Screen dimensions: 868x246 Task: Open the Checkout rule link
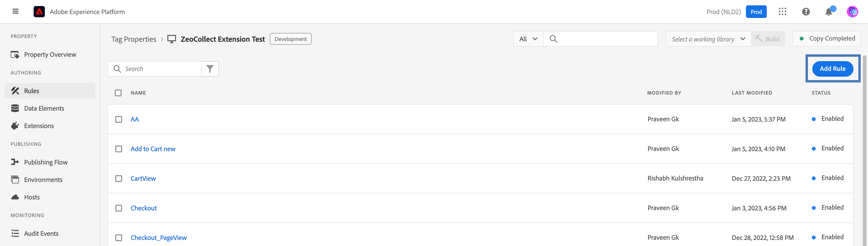pos(144,208)
